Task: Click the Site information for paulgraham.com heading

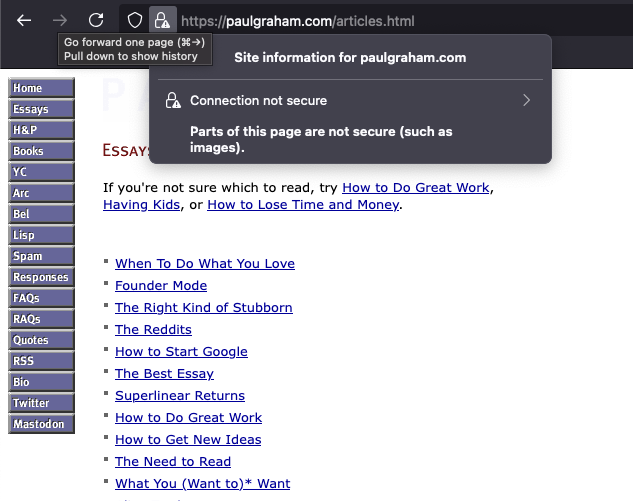Action: pyautogui.click(x=350, y=57)
